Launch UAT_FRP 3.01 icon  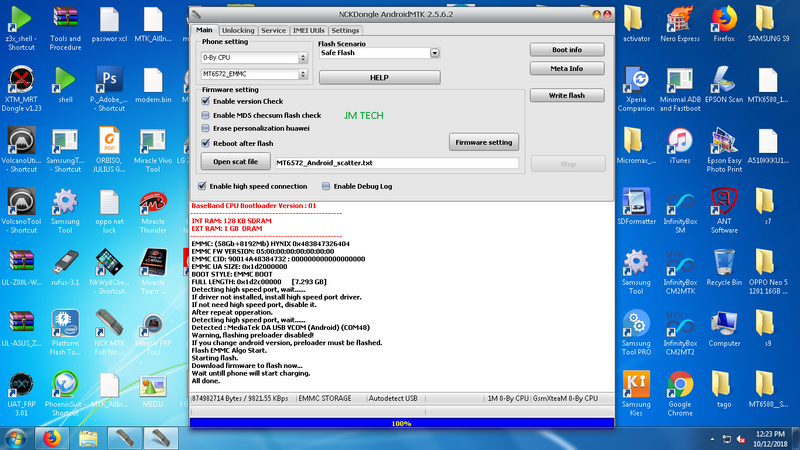21,394
